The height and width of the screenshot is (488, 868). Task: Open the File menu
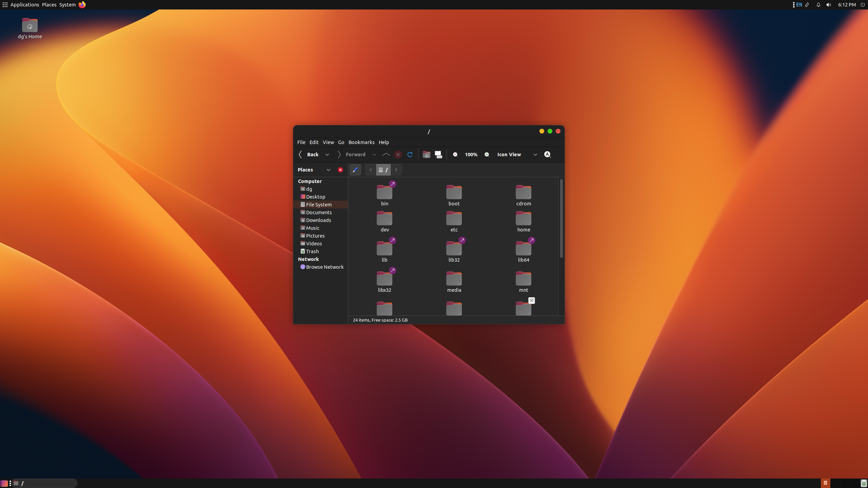click(x=301, y=142)
